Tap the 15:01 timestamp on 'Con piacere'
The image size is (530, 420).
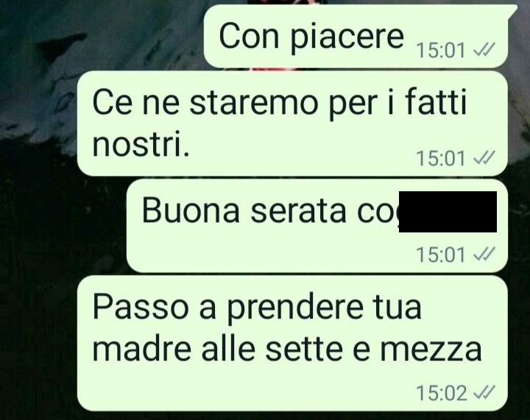coord(441,51)
